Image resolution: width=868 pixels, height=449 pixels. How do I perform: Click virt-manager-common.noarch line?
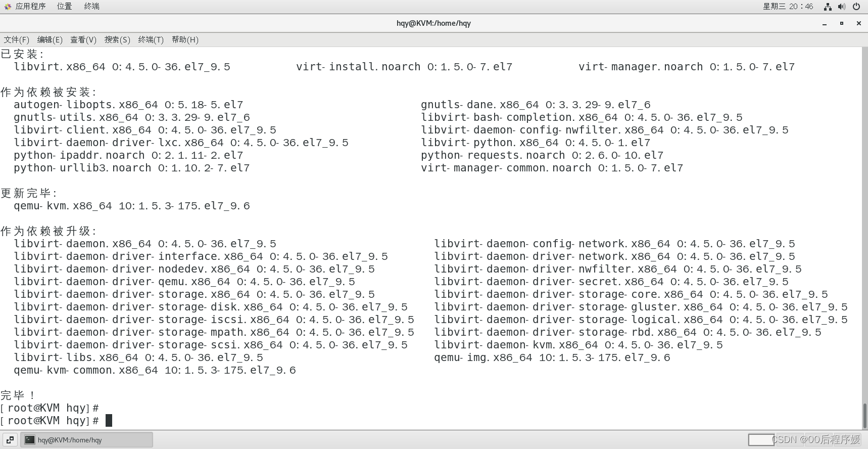pos(552,168)
